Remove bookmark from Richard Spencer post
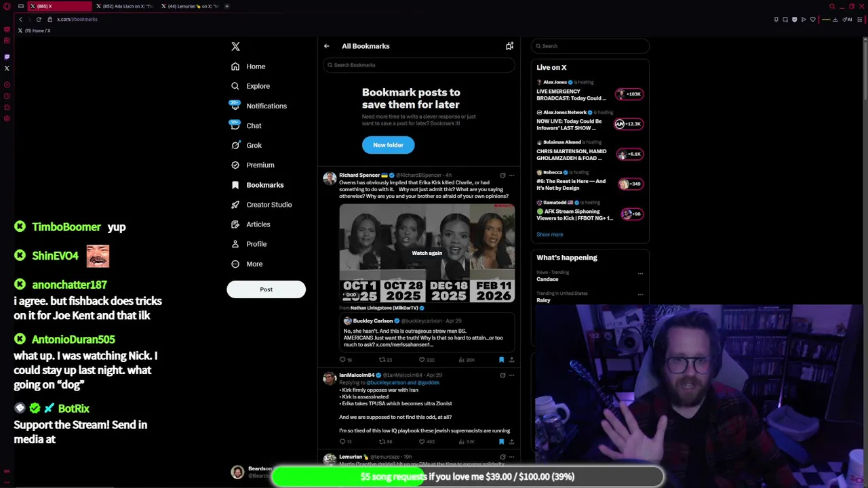 (x=501, y=359)
